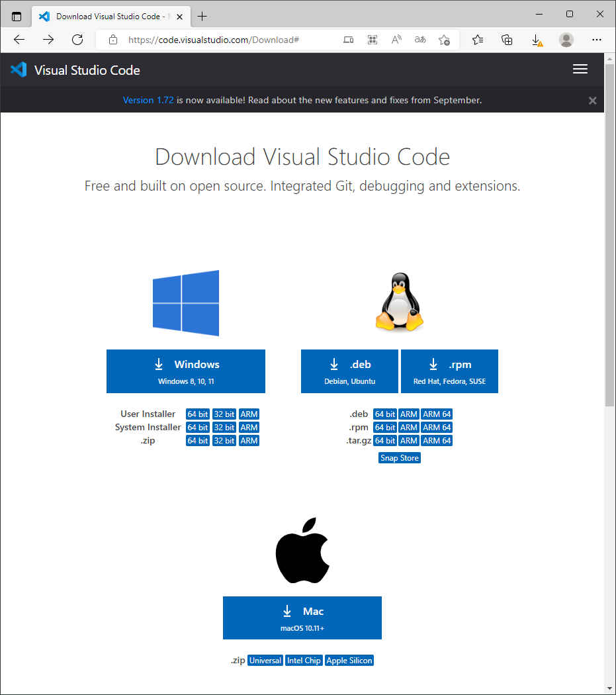Viewport: 616px width, 695px height.
Task: Select Linux .tar.gz 64 bit
Action: [385, 441]
